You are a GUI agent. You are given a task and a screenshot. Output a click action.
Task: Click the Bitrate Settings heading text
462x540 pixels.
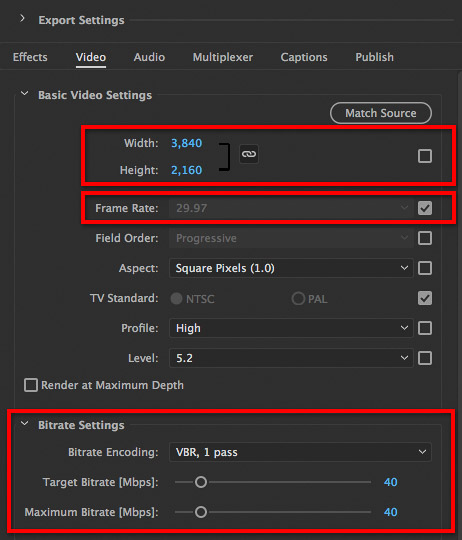coord(81,425)
